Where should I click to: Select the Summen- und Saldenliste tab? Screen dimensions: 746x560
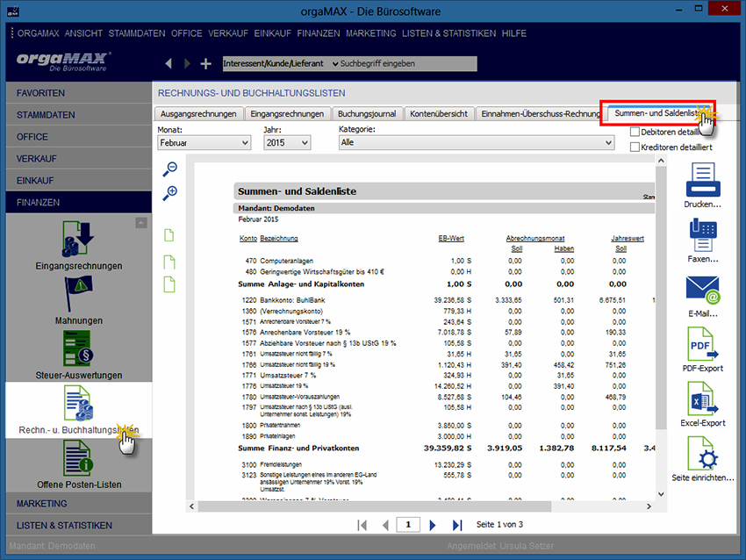(658, 113)
